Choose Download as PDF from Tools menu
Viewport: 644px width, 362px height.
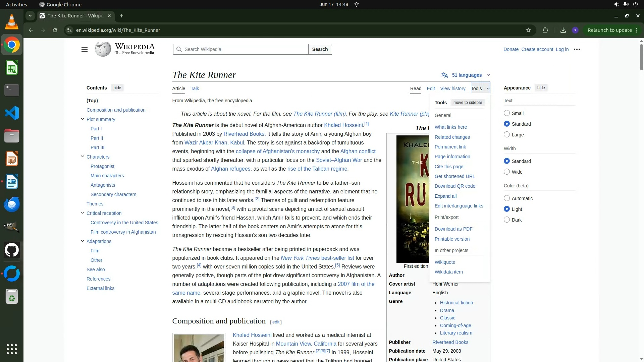(x=453, y=229)
